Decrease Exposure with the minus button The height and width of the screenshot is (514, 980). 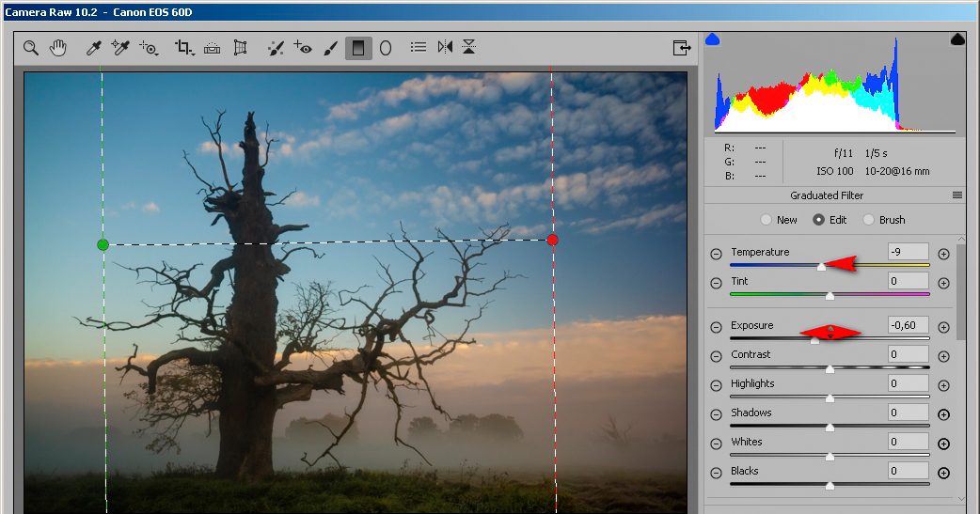point(716,327)
